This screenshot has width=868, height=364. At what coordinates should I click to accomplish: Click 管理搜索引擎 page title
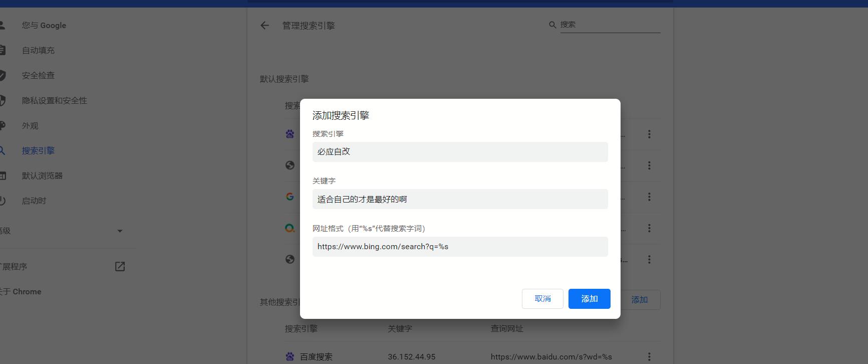click(309, 26)
